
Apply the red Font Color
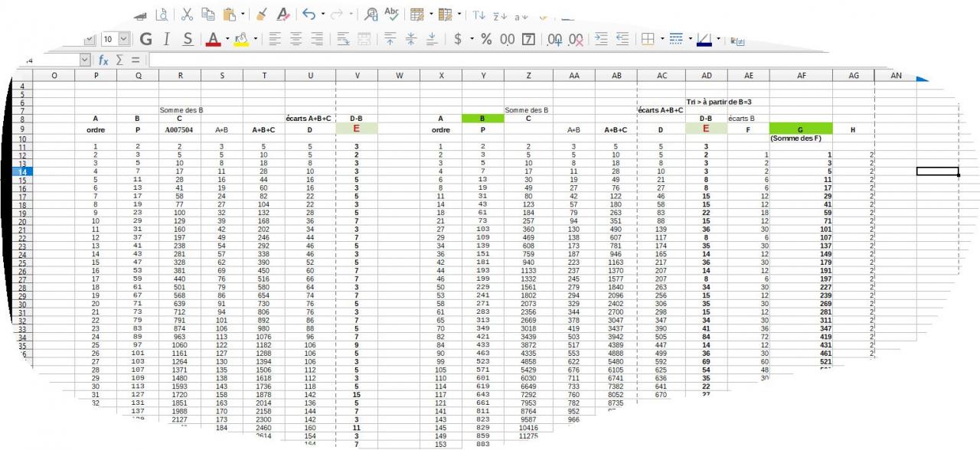tap(213, 38)
